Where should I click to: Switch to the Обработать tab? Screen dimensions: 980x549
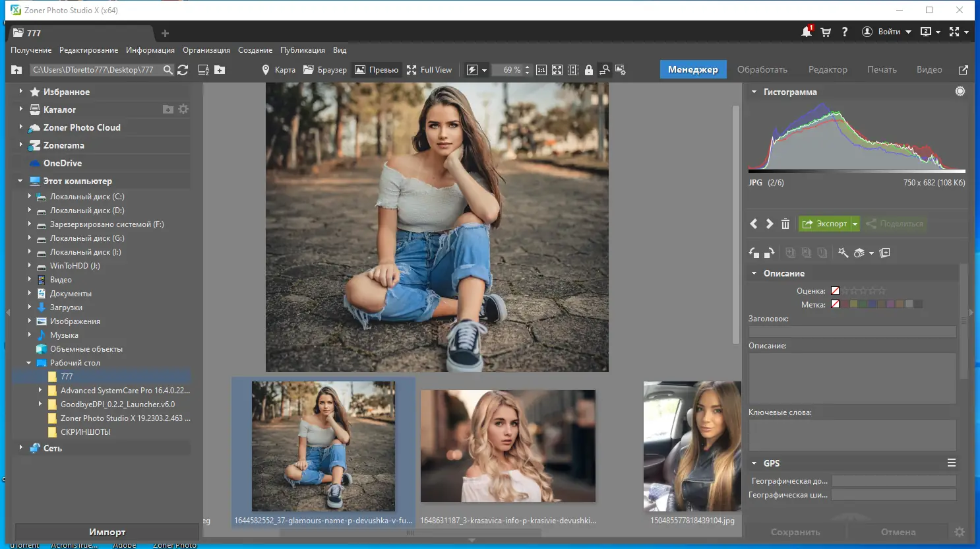click(x=763, y=69)
